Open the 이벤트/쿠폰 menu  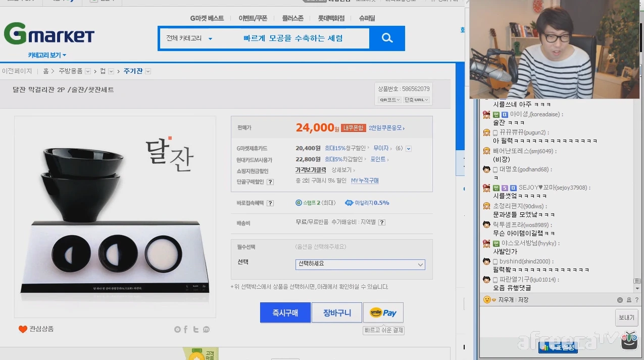click(x=253, y=18)
